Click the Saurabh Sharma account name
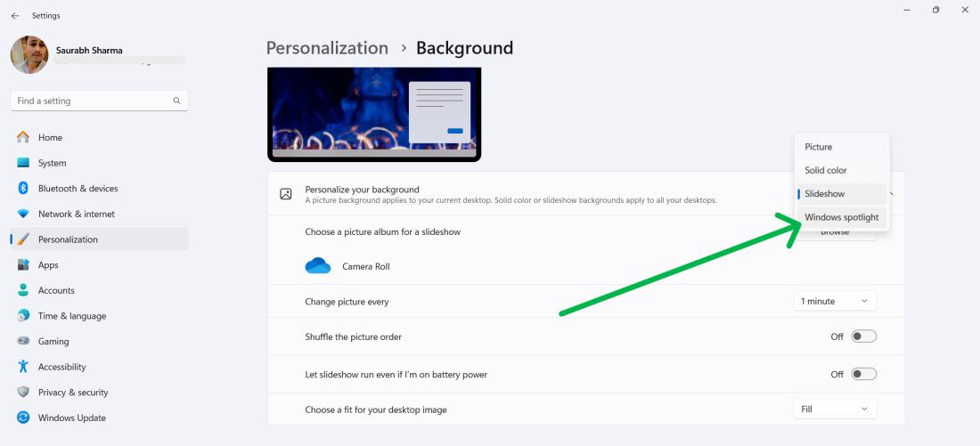Image resolution: width=980 pixels, height=446 pixels. [89, 50]
